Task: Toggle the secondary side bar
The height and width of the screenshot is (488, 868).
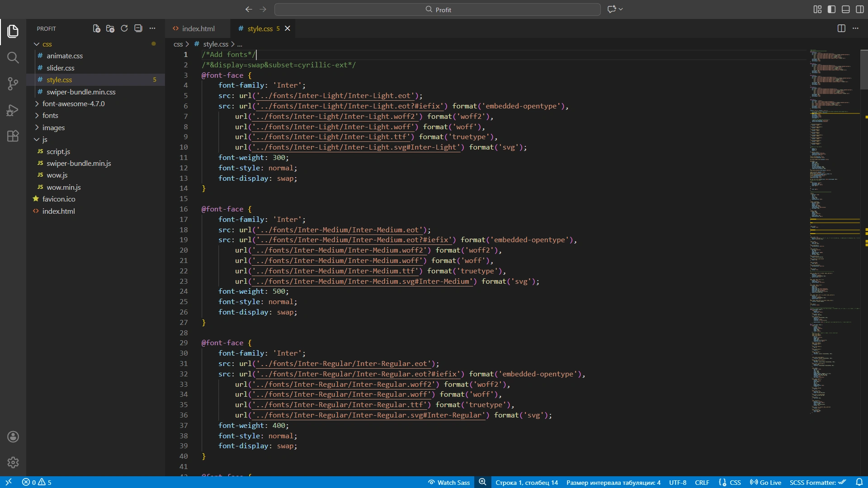Action: (860, 9)
